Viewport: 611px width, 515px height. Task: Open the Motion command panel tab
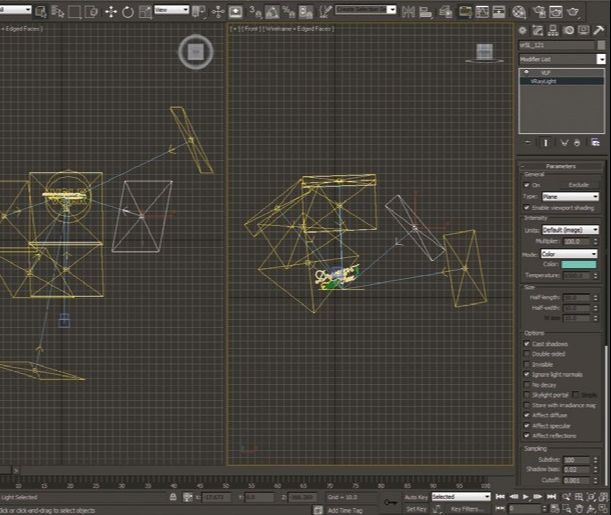tap(568, 30)
